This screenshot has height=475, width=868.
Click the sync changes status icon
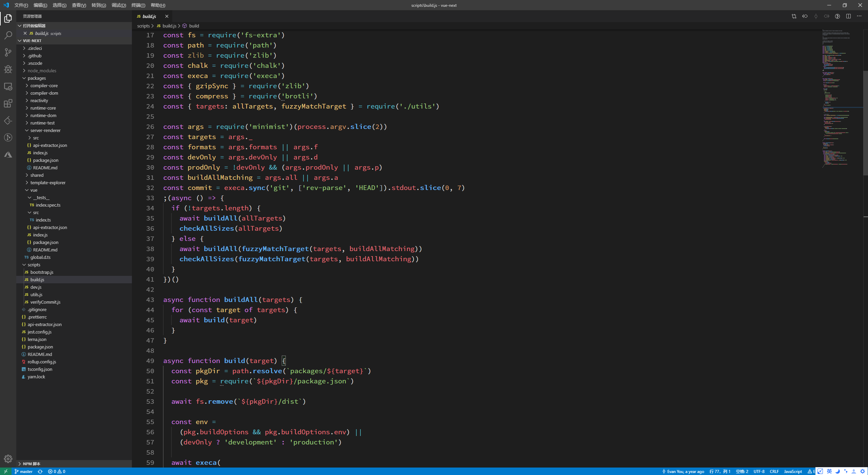pos(40,471)
